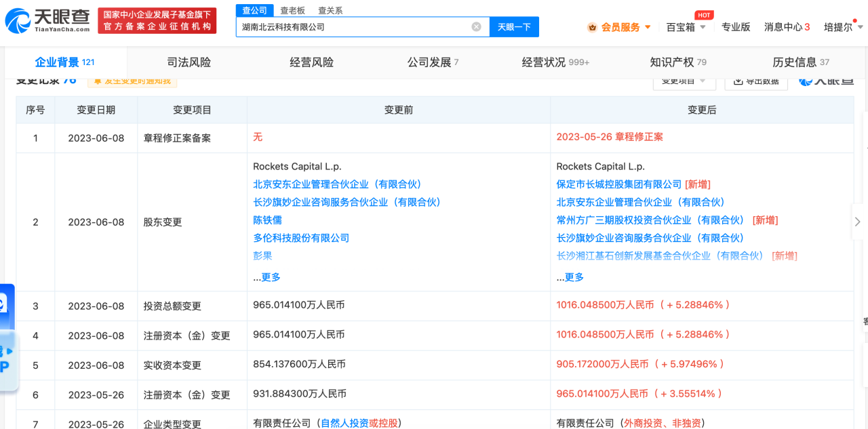Open the 陈铁儒 shareholder link
This screenshot has height=429, width=868.
pos(267,220)
